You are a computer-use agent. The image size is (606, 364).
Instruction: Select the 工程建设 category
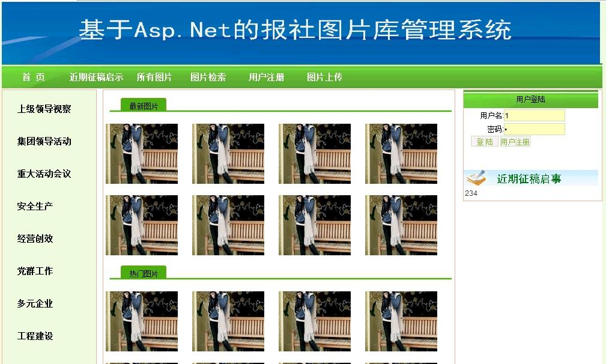[x=35, y=336]
